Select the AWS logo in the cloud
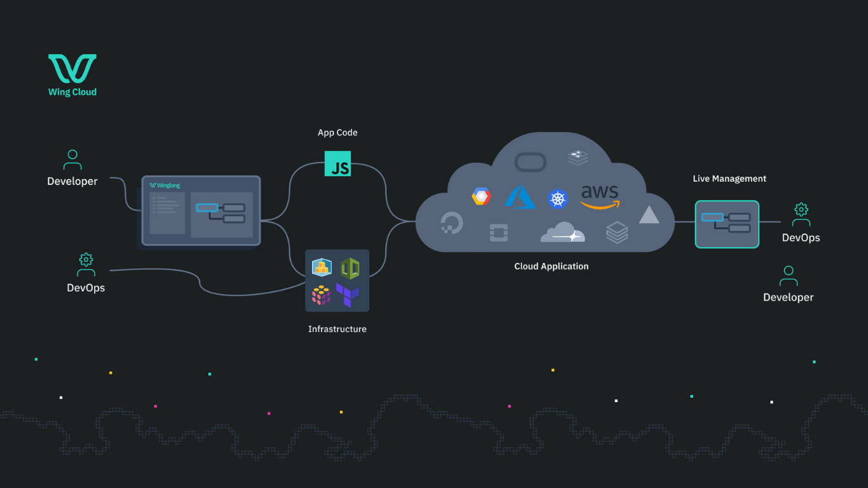 599,196
